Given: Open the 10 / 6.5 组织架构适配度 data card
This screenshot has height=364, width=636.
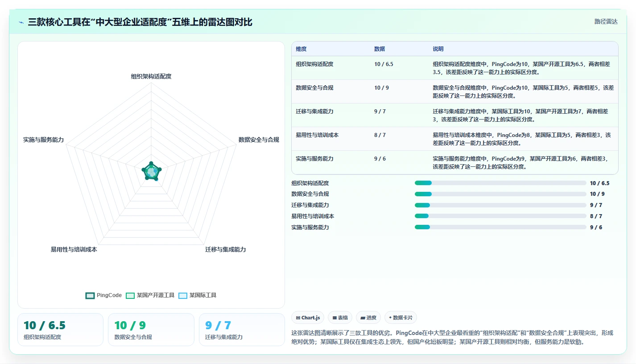Looking at the screenshot, I should click(60, 330).
